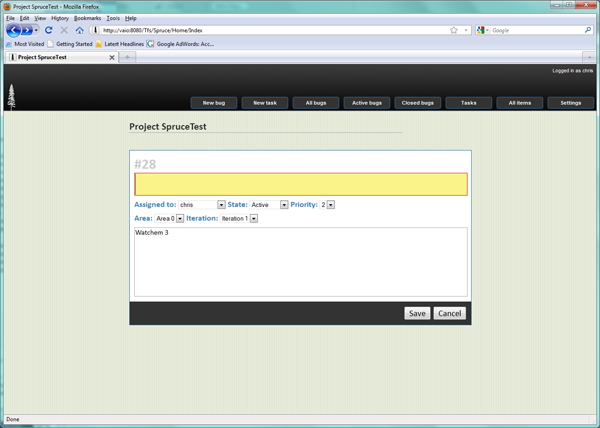600x428 pixels.
Task: List all tabs with the tab bar arrow
Action: (x=589, y=57)
